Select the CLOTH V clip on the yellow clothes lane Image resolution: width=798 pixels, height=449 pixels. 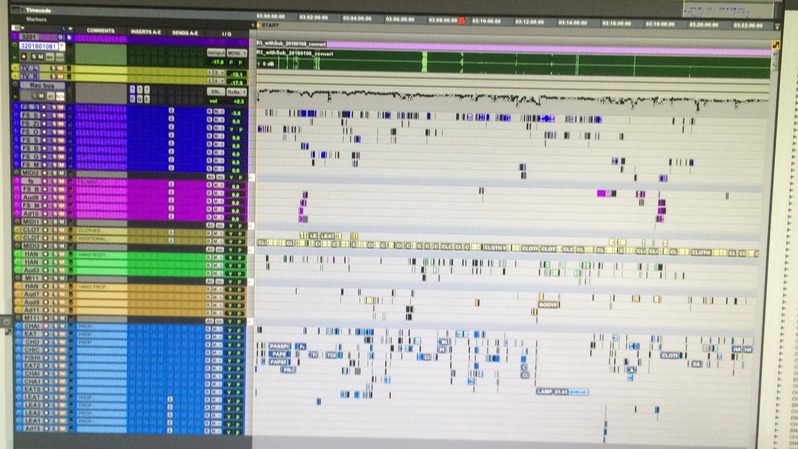point(495,247)
